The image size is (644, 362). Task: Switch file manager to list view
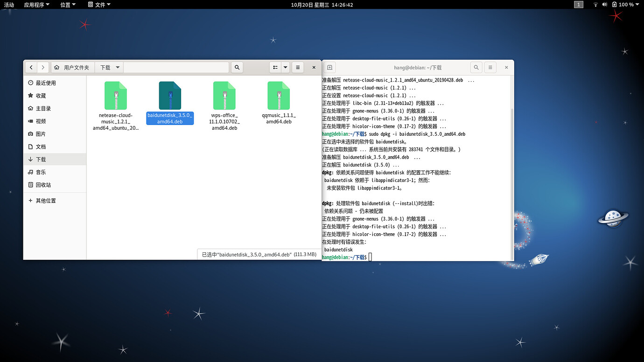[275, 67]
